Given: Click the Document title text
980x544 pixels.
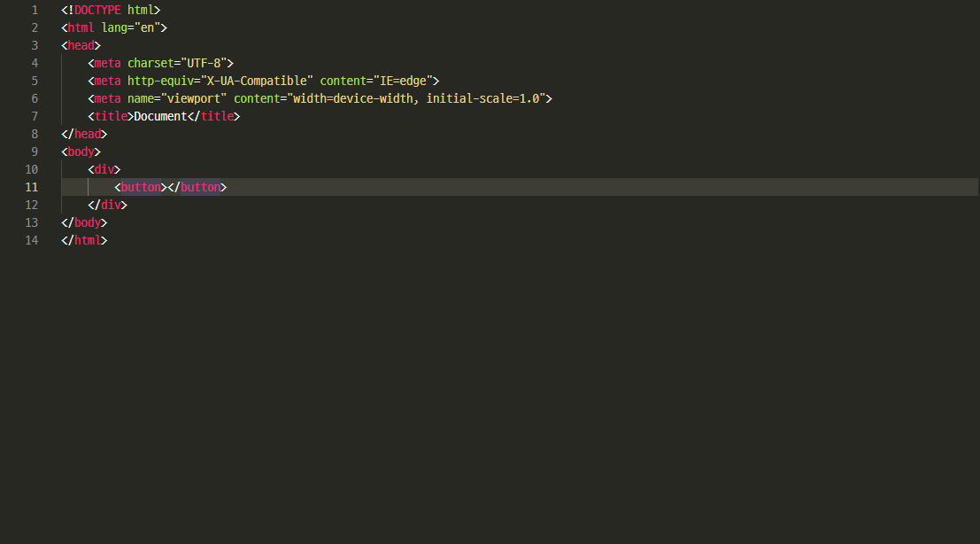Looking at the screenshot, I should tap(160, 116).
